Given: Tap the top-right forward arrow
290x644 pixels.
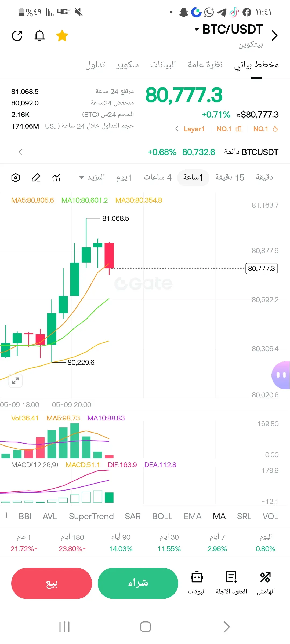Looking at the screenshot, I should pos(274,35).
